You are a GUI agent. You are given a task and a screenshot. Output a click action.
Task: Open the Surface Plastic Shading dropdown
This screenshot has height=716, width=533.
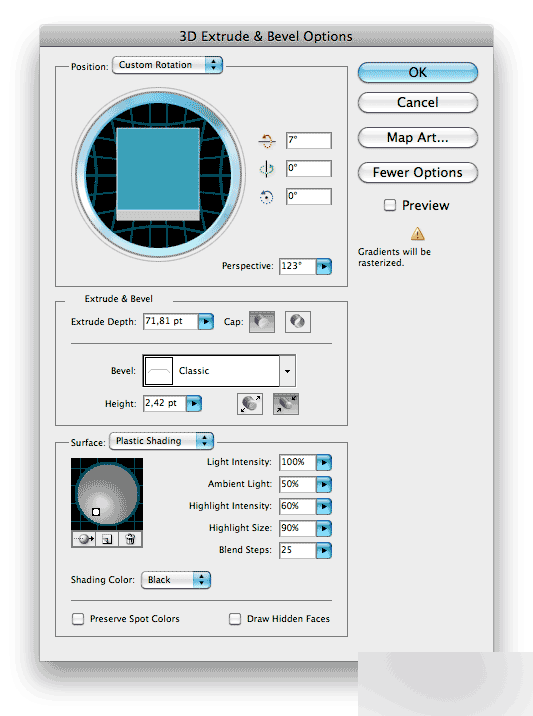click(x=162, y=441)
